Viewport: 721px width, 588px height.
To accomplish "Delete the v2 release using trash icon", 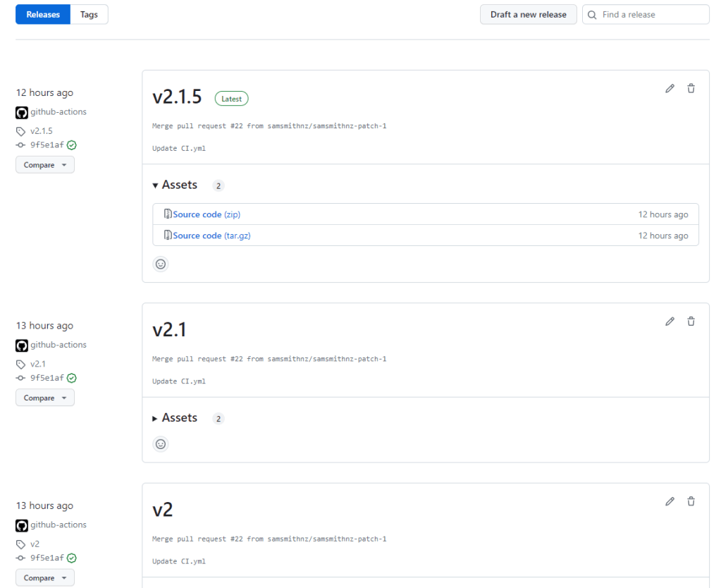I will click(691, 502).
